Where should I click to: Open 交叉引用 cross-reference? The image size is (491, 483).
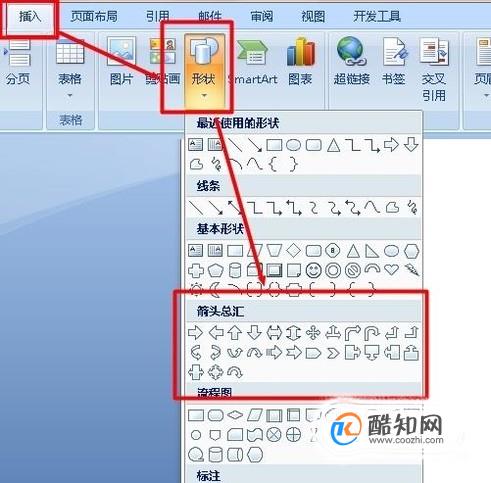[x=434, y=69]
